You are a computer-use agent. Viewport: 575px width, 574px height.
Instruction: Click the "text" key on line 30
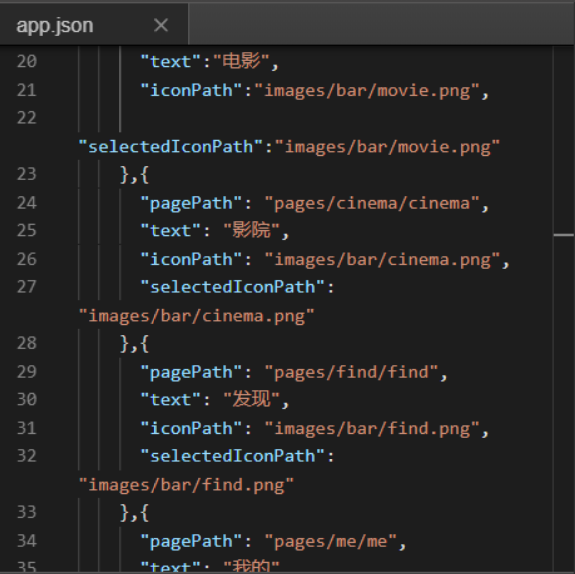coord(171,400)
